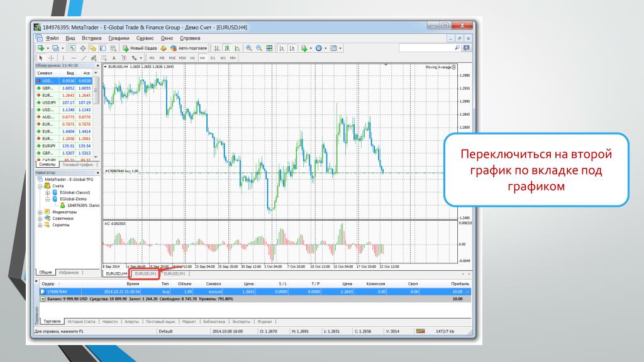Close the Навигатор panel

(x=97, y=173)
